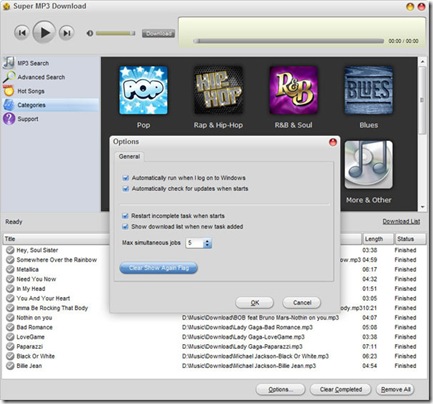
Task: Click the check icon beside Paparazzi
Action: pos(10,347)
